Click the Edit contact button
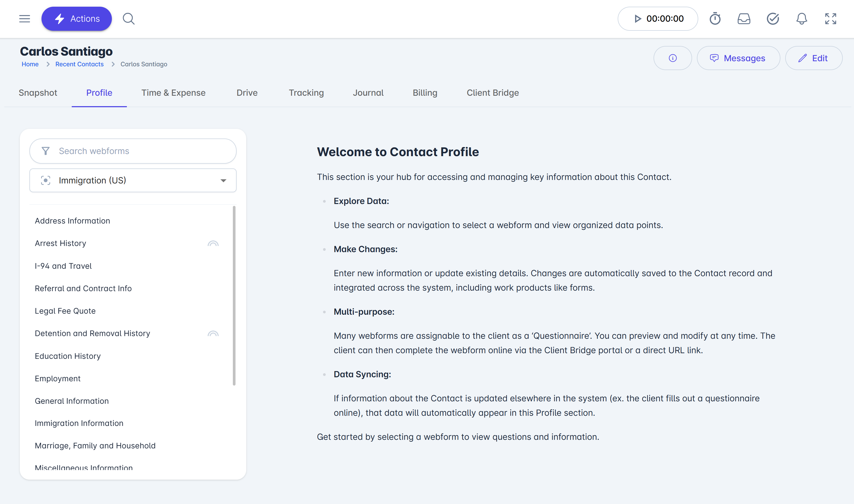 point(814,58)
